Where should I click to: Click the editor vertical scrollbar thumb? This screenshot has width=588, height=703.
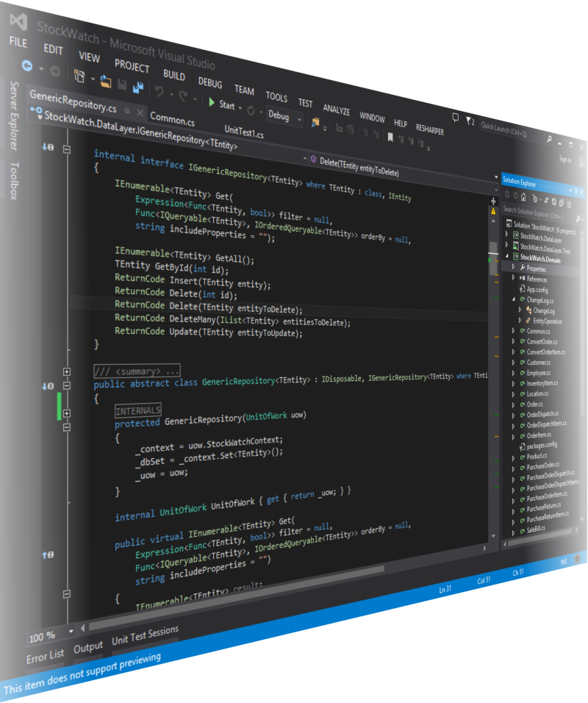coord(494,258)
